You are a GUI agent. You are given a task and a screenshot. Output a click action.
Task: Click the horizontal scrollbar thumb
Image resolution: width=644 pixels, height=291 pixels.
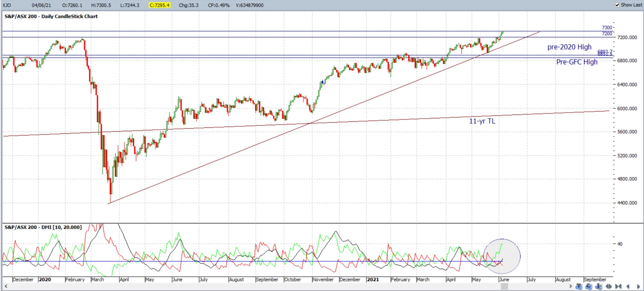[x=504, y=286]
